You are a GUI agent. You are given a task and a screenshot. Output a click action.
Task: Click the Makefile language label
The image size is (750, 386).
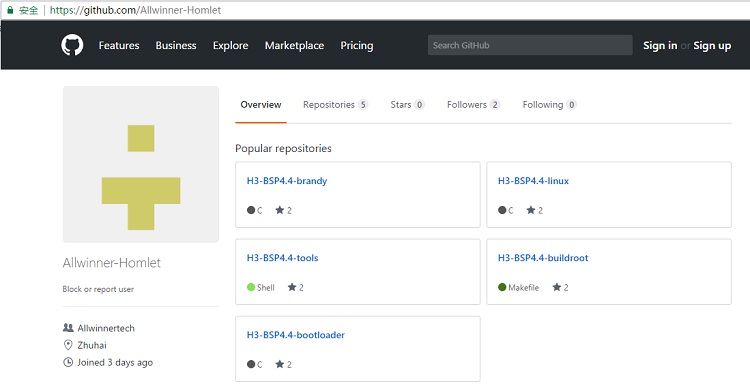[x=523, y=287]
